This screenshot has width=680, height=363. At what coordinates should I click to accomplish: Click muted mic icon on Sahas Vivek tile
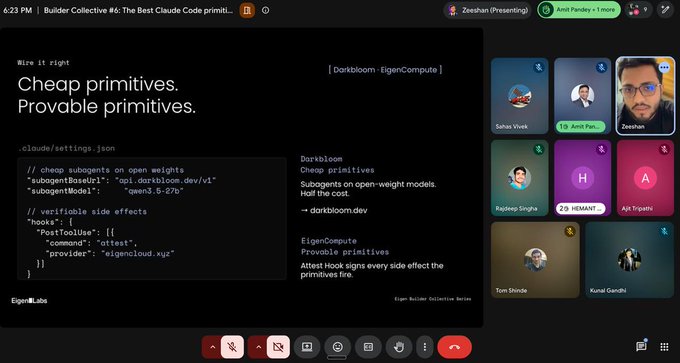(x=538, y=68)
